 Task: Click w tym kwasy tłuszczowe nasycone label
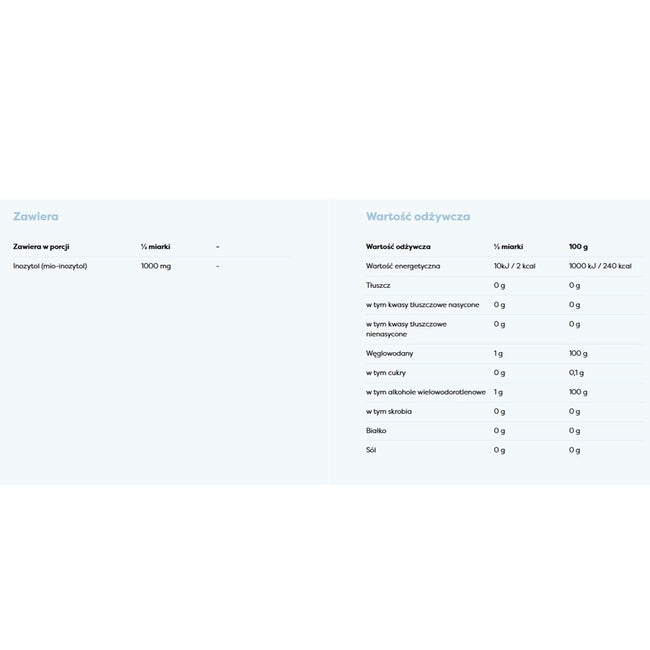click(422, 304)
